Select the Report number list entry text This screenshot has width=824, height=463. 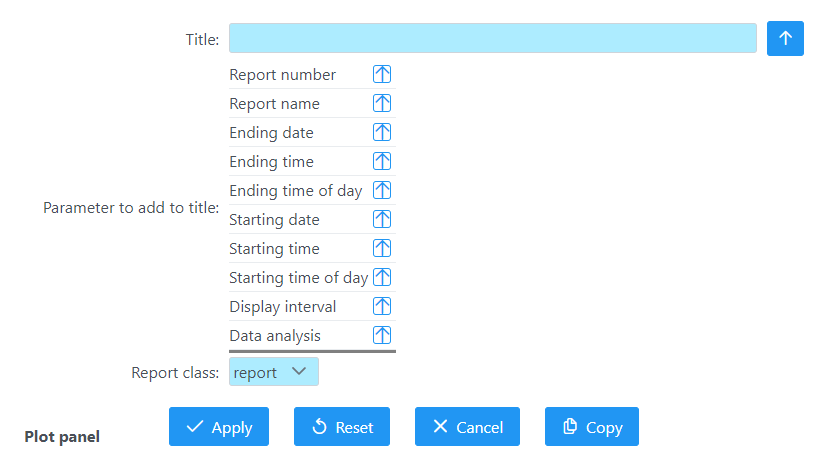click(x=283, y=75)
